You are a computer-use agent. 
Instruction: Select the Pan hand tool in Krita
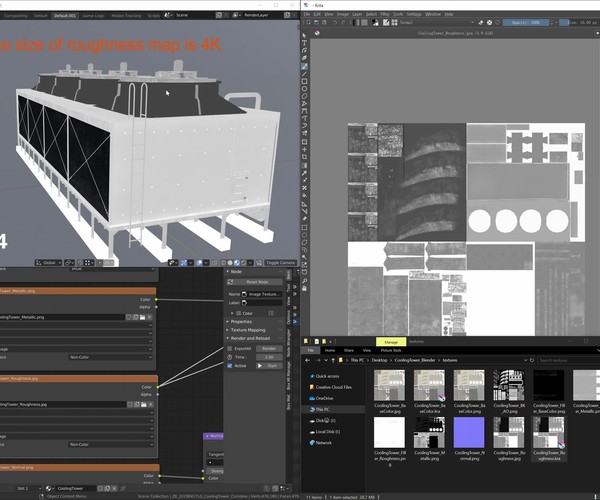point(305,288)
